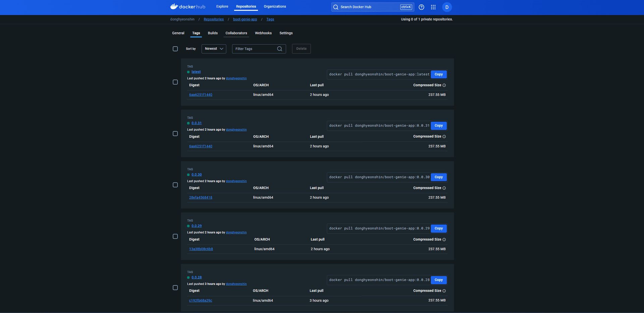The width and height of the screenshot is (644, 313).
Task: Click the Delete button
Action: (x=301, y=49)
